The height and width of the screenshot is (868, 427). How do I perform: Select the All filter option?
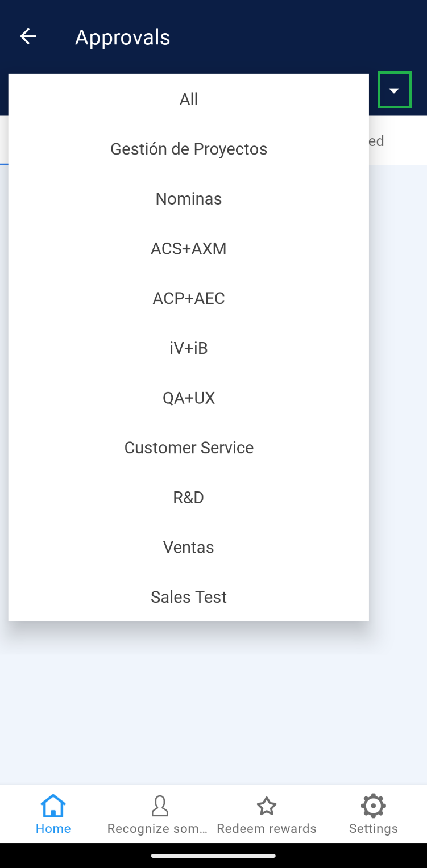189,99
